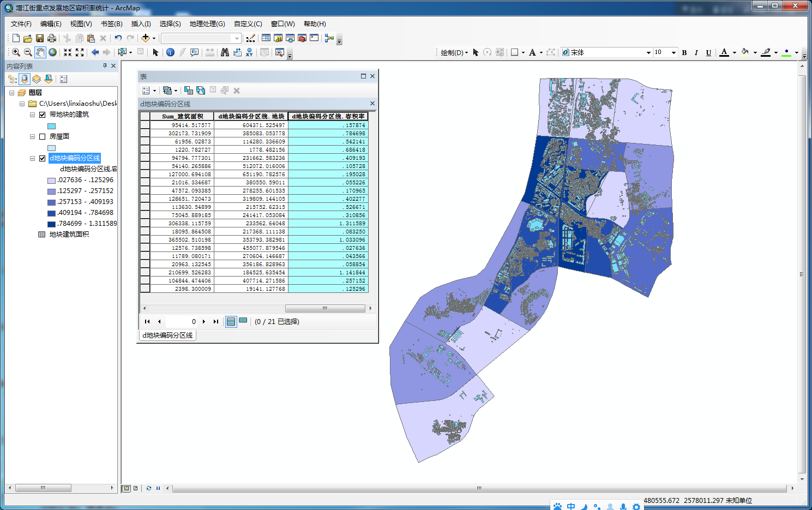The height and width of the screenshot is (510, 812).
Task: Select the Zoom In tool
Action: click(x=16, y=52)
